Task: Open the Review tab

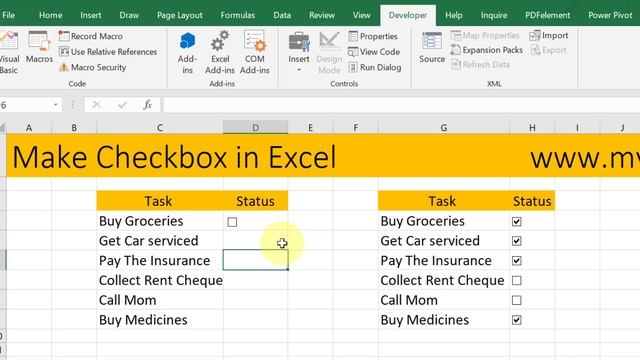Action: click(x=322, y=15)
